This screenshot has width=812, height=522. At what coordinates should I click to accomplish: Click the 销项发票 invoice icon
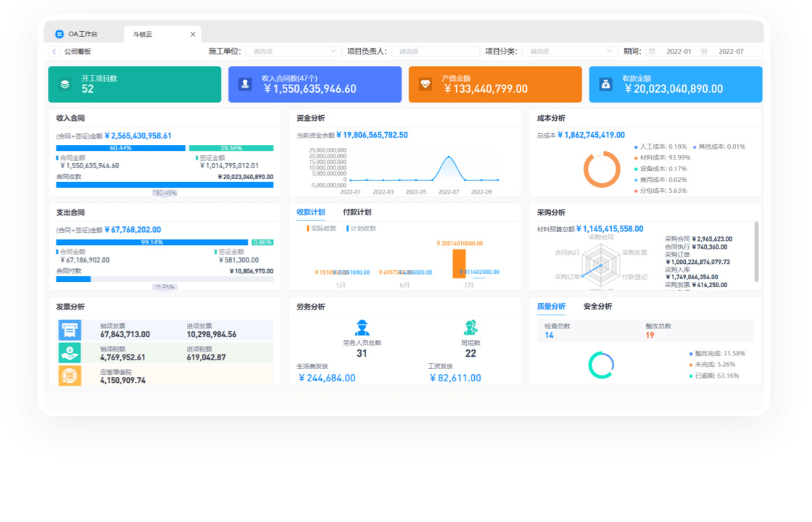[x=70, y=330]
